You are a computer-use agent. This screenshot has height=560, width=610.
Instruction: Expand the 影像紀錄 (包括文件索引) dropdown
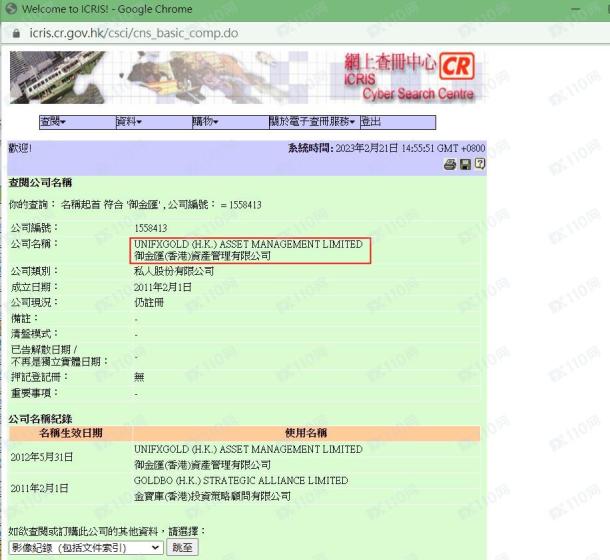point(85,548)
